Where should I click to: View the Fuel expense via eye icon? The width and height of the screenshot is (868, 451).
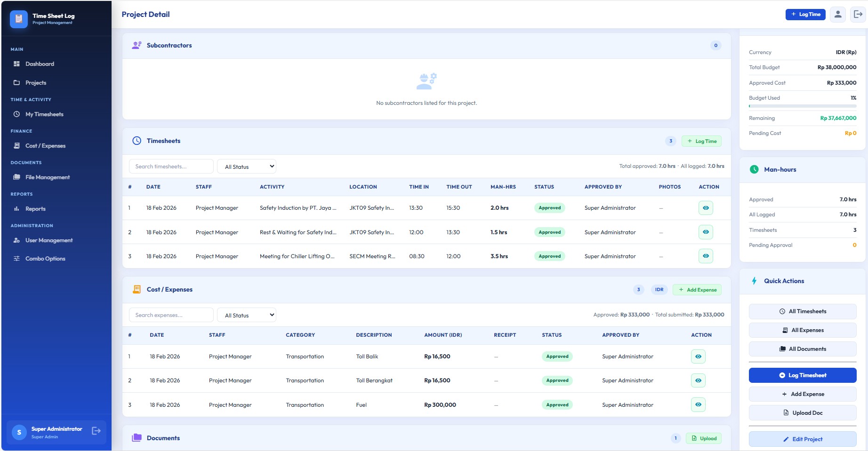698,405
